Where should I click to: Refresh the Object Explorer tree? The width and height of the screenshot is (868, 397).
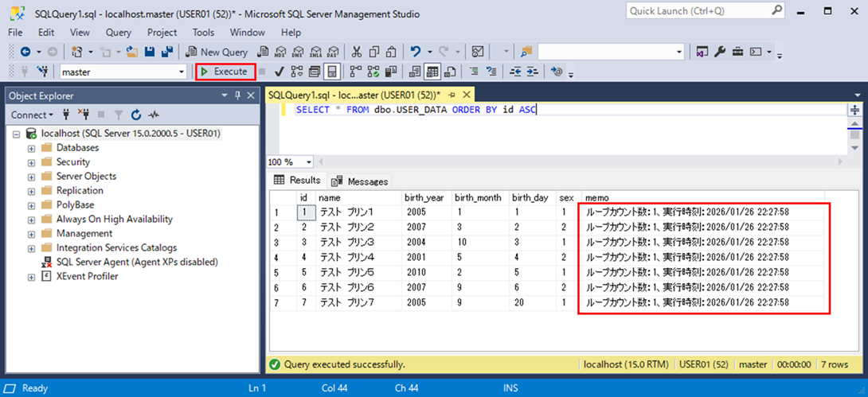136,115
